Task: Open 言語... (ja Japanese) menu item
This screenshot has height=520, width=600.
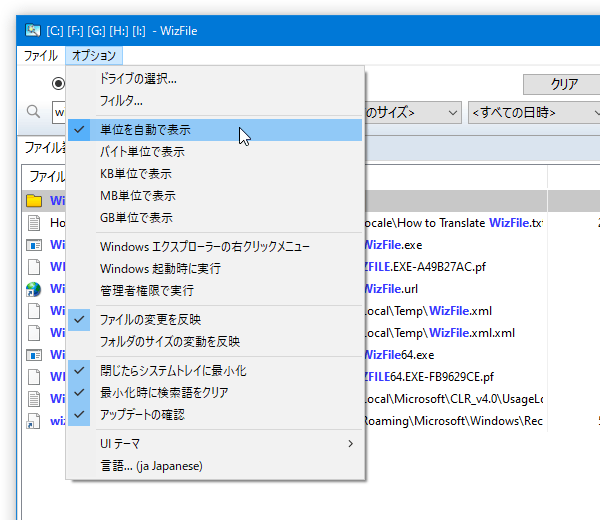Action: click(215, 466)
